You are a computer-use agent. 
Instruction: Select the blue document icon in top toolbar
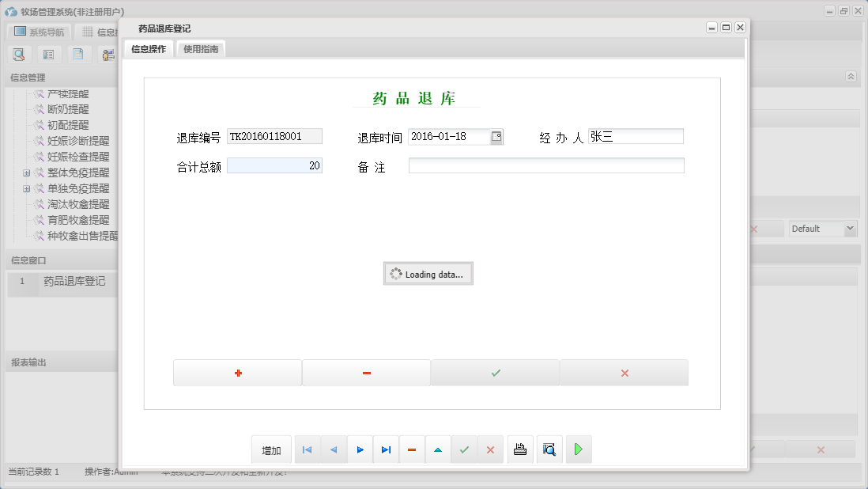pyautogui.click(x=77, y=54)
